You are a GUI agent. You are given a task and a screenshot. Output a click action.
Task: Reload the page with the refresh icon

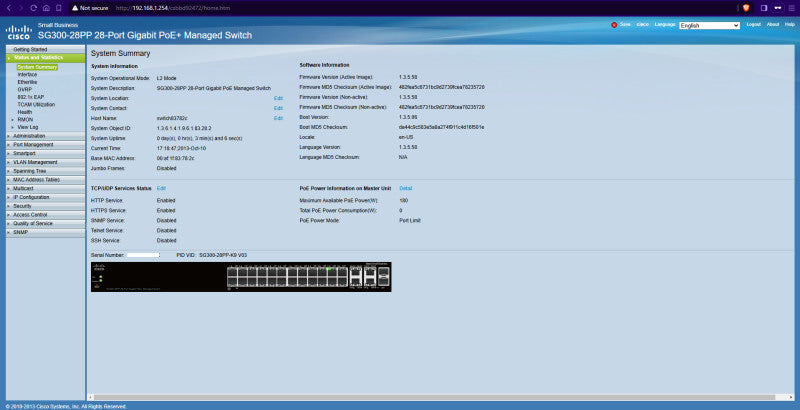[x=34, y=8]
